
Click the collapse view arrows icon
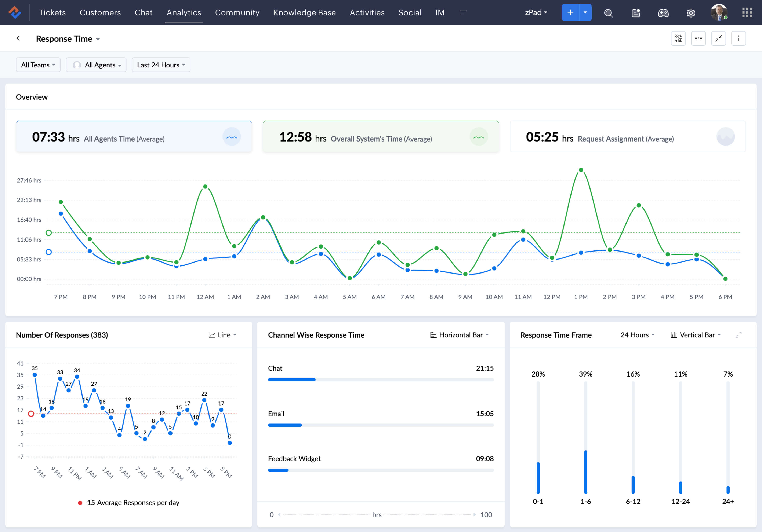click(x=719, y=38)
